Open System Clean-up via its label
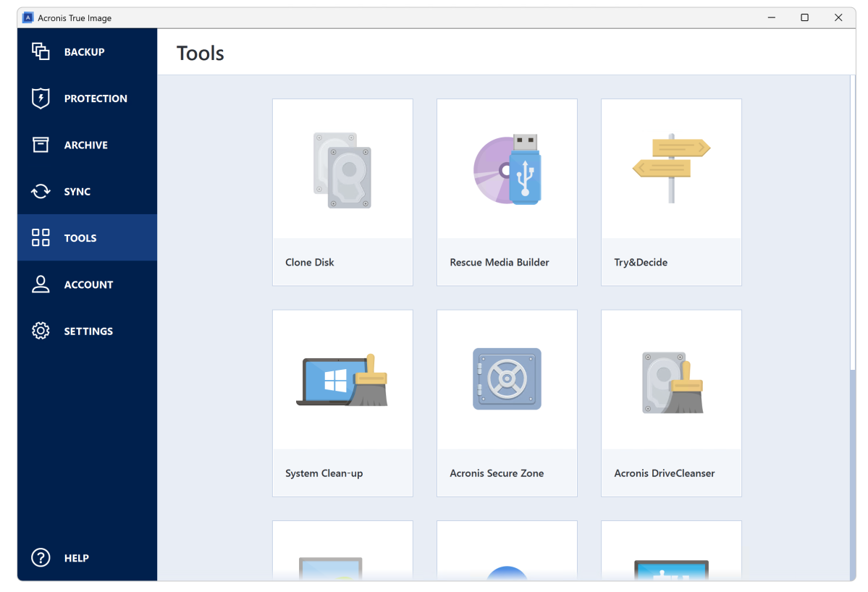Screen dimensions: 868x592 click(324, 473)
